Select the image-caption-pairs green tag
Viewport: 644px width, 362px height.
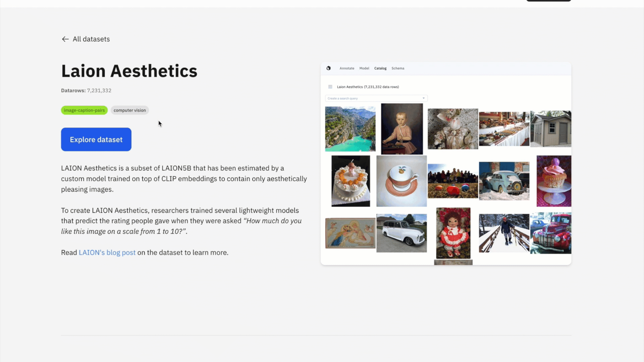point(84,110)
